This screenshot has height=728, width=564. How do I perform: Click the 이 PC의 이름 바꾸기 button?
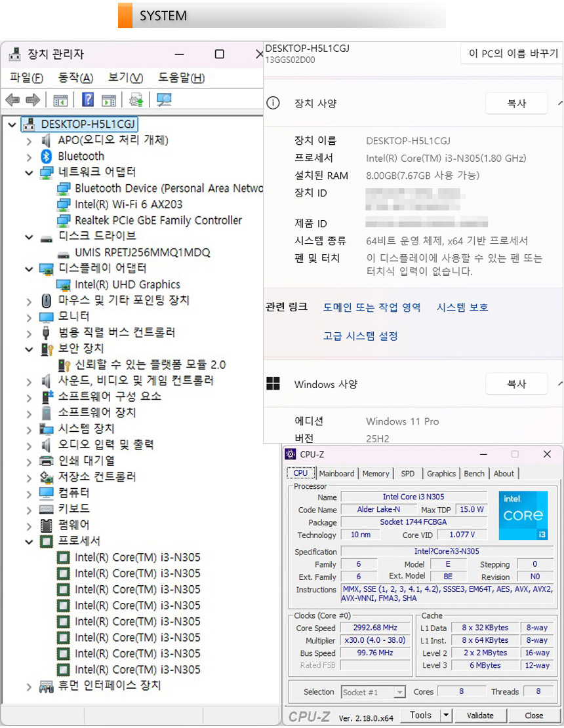[514, 54]
